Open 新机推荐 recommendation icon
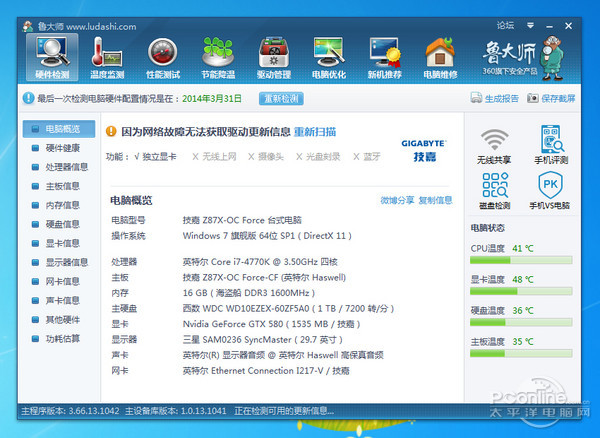Image resolution: width=600 pixels, height=438 pixels. click(385, 57)
